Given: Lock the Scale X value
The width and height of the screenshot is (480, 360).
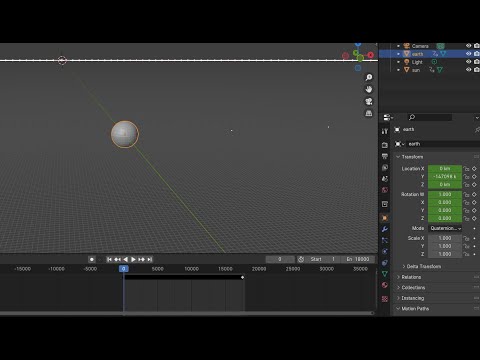Looking at the screenshot, I should 466,238.
